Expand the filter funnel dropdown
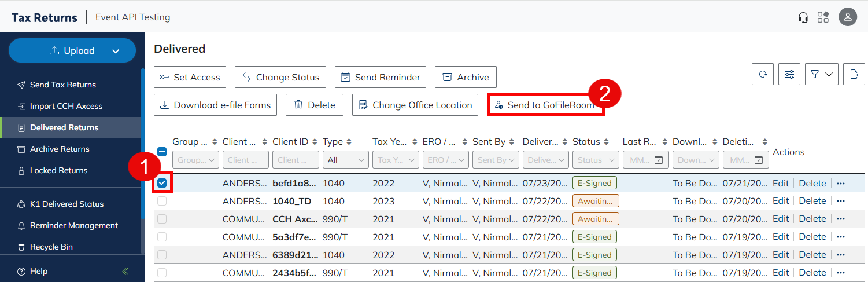Screen dimensions: 868x282 (821, 74)
